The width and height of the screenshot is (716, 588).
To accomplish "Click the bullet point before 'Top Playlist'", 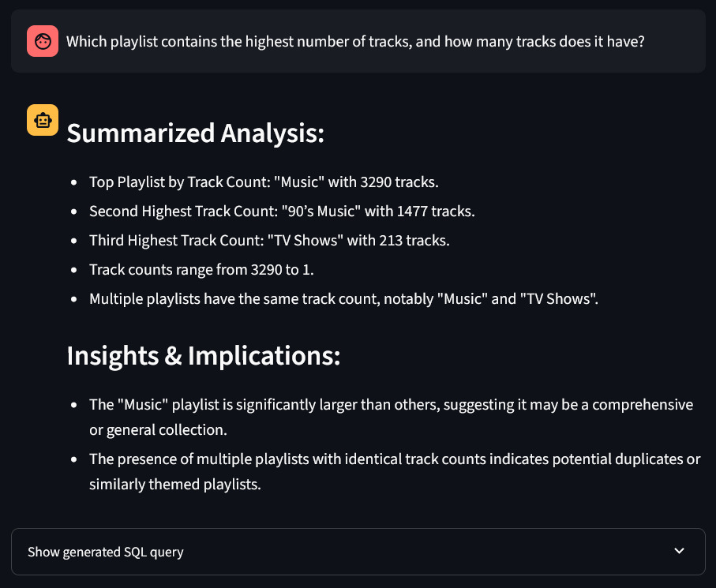I will tap(74, 182).
